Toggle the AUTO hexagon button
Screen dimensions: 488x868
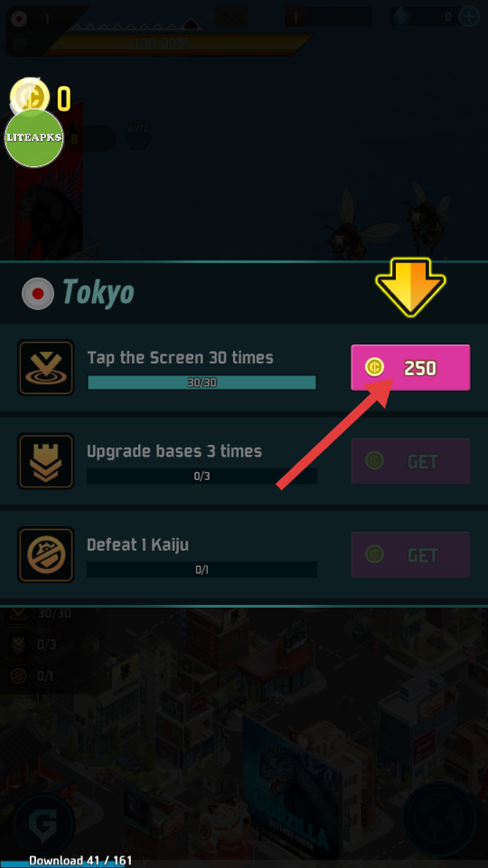click(x=138, y=135)
